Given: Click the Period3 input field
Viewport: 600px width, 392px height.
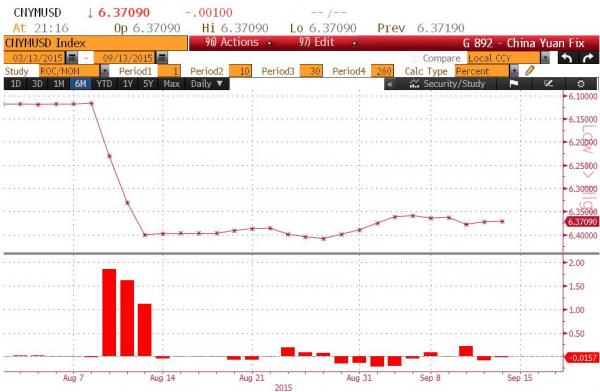Looking at the screenshot, I should pos(311,71).
